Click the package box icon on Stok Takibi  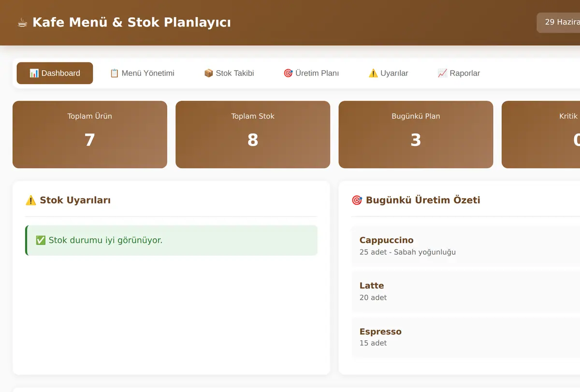208,73
